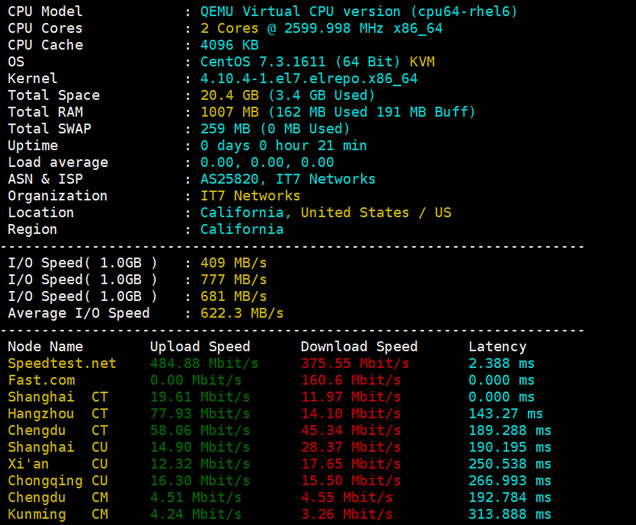Click the Total RAM value '1007 MB (162 MB Used 191 MB Buff)'

(338, 112)
